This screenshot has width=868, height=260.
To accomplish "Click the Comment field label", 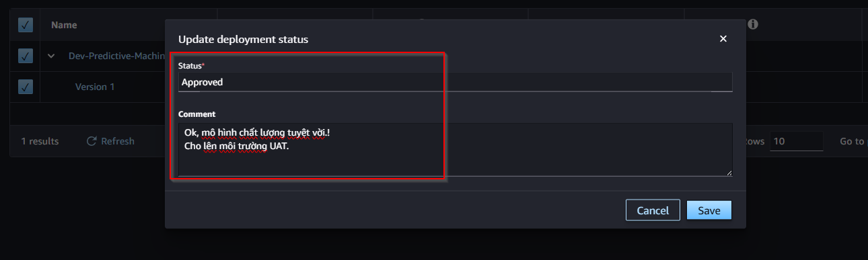I will 196,114.
